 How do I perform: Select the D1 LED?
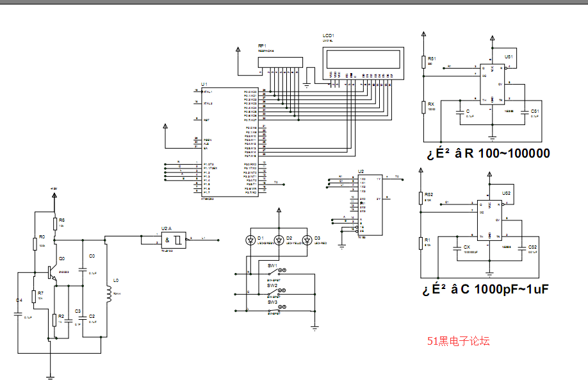tap(250, 240)
